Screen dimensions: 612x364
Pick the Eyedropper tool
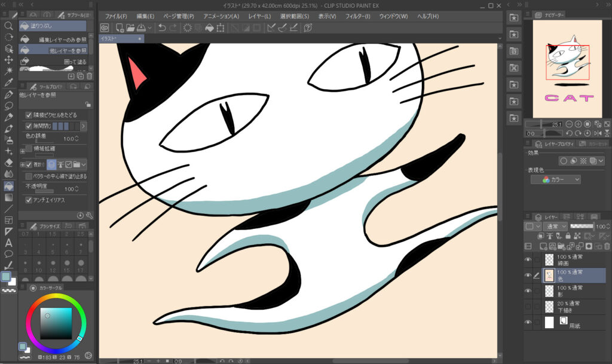9,82
